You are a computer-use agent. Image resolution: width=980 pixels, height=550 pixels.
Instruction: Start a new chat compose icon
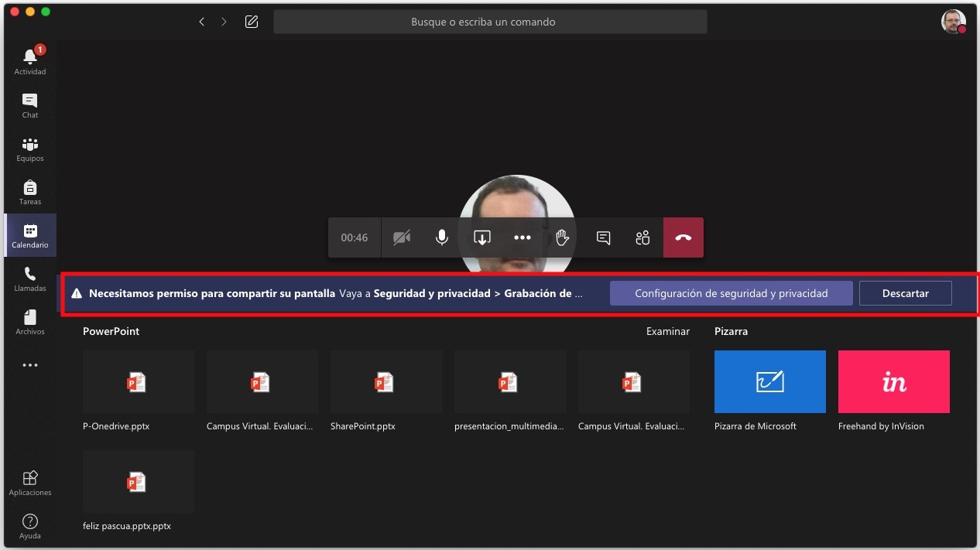252,22
